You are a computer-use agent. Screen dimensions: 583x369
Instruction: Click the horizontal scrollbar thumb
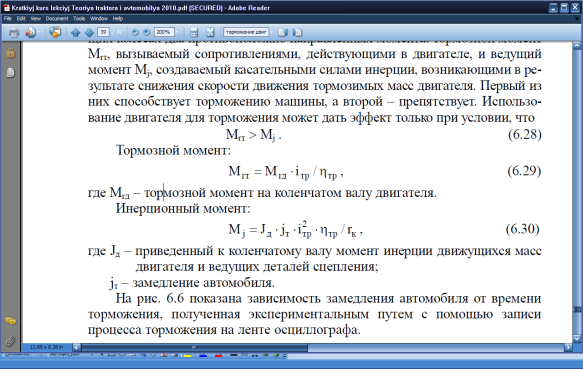(x=194, y=347)
